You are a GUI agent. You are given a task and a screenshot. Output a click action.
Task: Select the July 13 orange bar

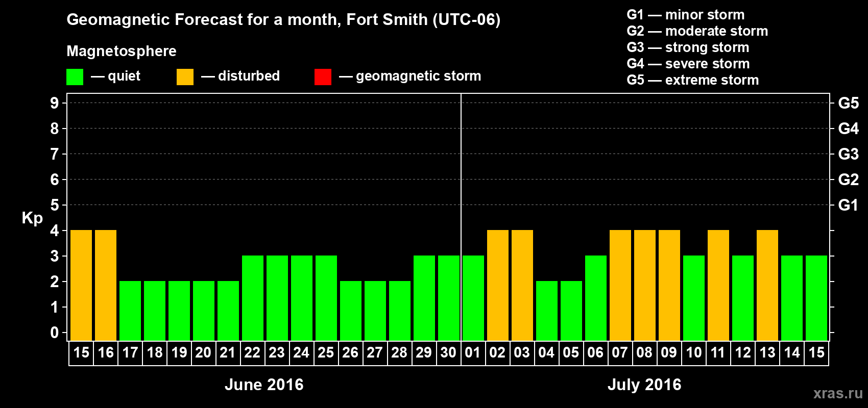click(x=767, y=286)
